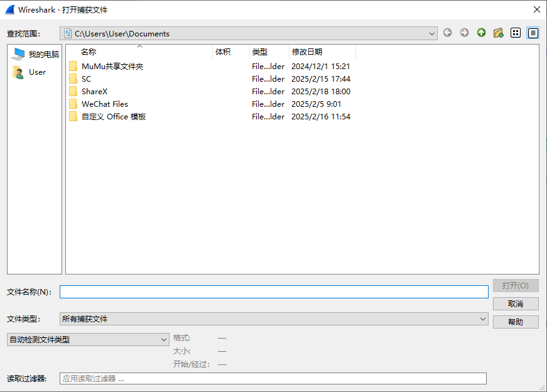Viewport: 547px width, 392px height.
Task: Click the 取消 cancel button
Action: point(516,303)
